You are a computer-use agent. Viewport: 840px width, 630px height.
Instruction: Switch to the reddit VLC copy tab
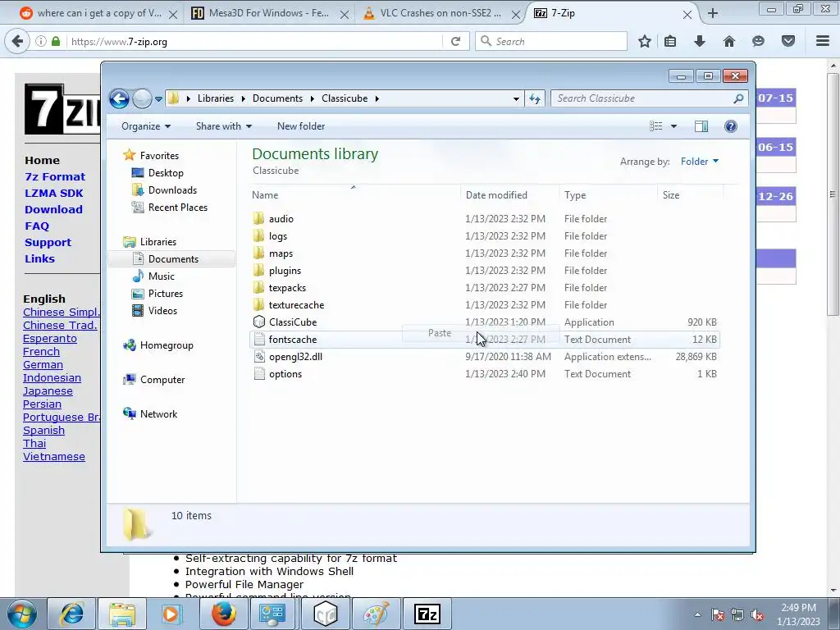click(x=98, y=13)
